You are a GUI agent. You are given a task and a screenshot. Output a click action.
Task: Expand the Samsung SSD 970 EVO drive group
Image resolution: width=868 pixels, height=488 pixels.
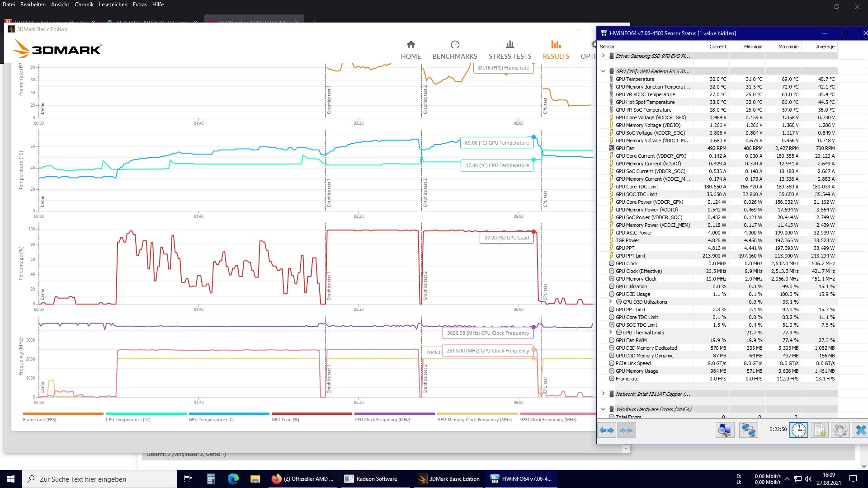(x=603, y=56)
